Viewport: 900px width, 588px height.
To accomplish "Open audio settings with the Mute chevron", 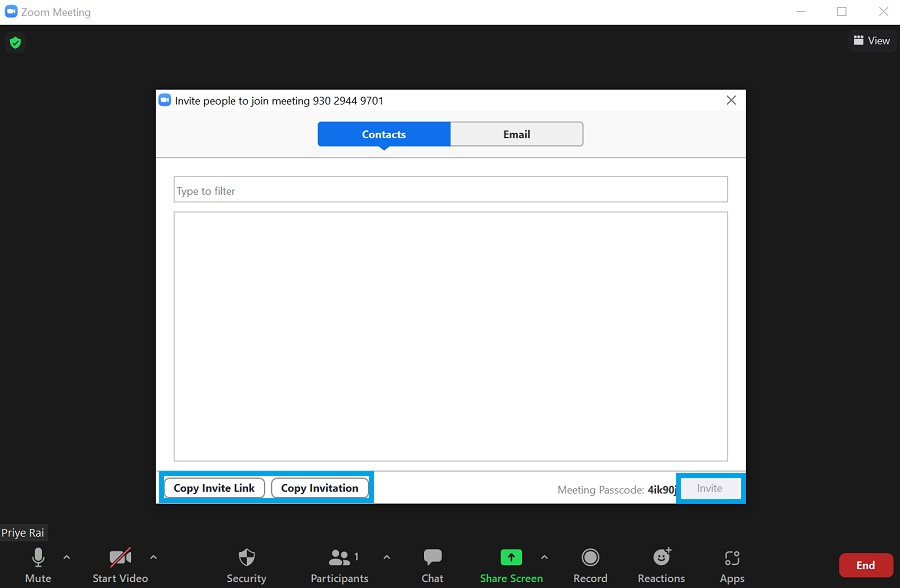I will tap(67, 559).
